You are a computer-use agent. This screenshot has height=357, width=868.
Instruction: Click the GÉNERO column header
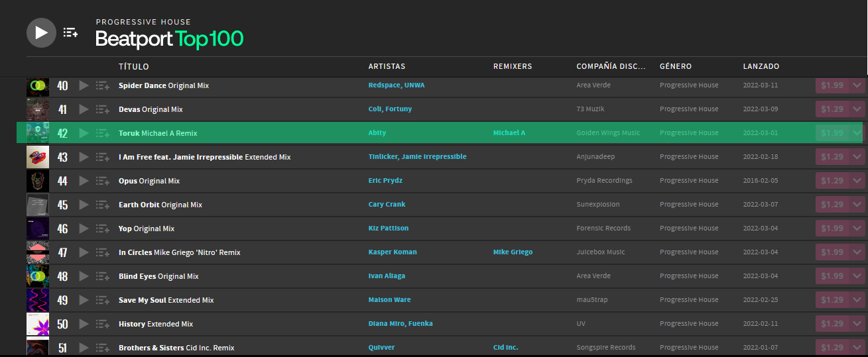[676, 67]
